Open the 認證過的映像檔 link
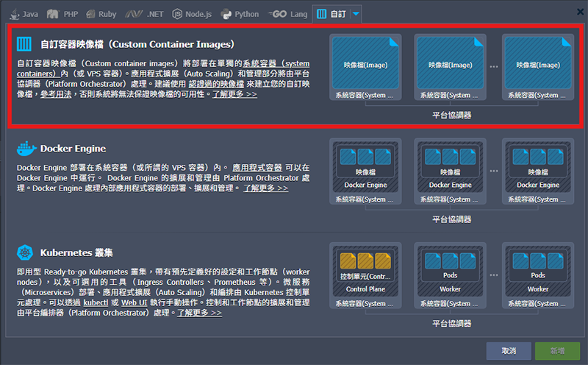Screen dimensions: 588x365 click(x=216, y=84)
